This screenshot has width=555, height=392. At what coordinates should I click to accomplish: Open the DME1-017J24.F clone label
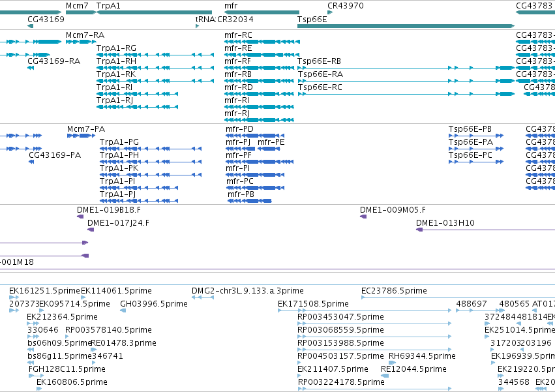(x=118, y=223)
